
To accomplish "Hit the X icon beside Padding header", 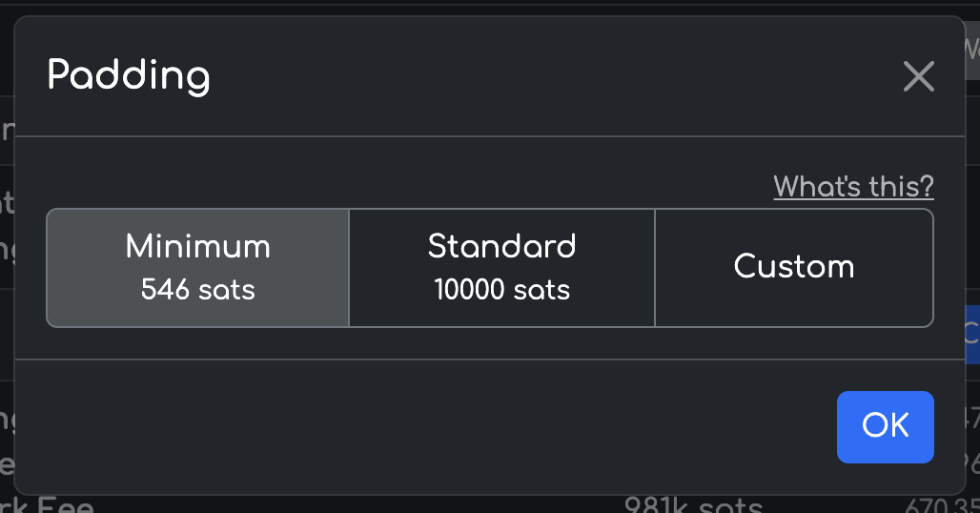I will tap(918, 76).
